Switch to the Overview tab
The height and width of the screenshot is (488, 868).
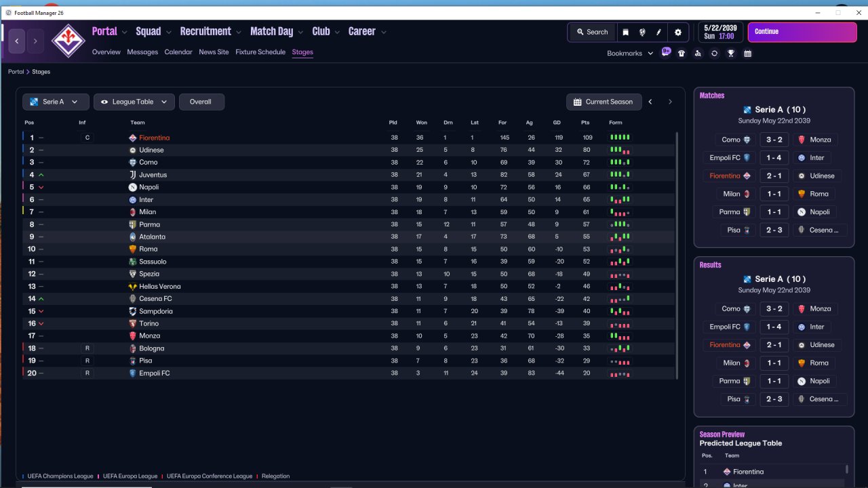pos(106,52)
